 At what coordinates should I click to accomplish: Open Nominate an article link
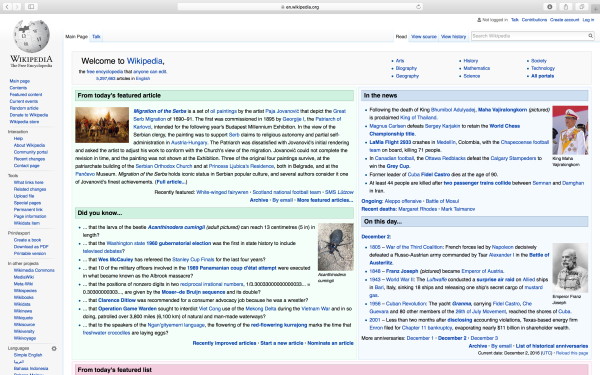coord(330,343)
